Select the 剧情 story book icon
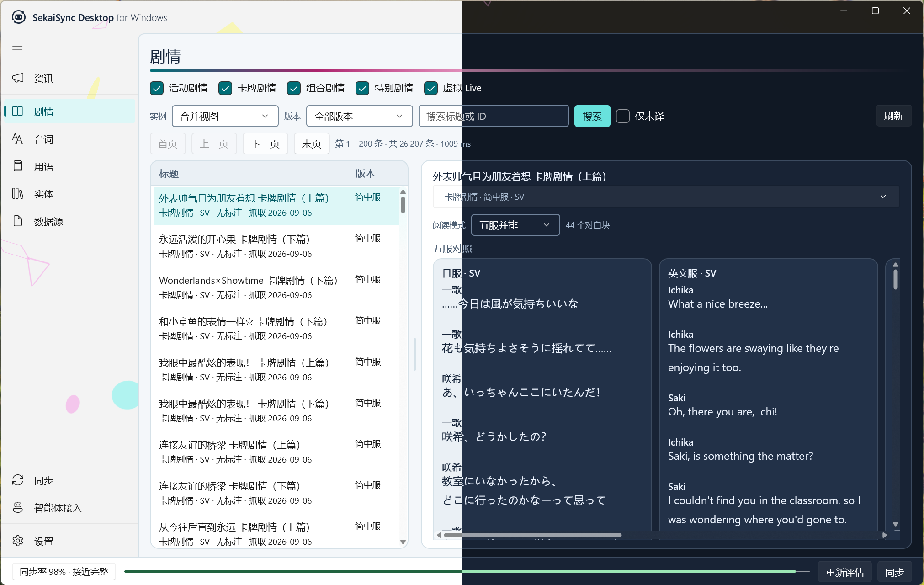The height and width of the screenshot is (585, 924). click(18, 111)
